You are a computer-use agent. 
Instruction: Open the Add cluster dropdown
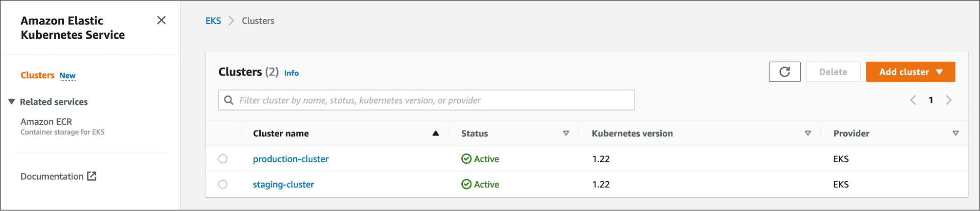(910, 72)
